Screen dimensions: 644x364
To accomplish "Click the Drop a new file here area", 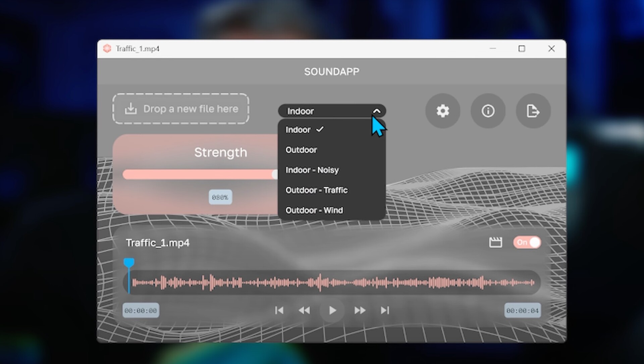I will pos(181,109).
